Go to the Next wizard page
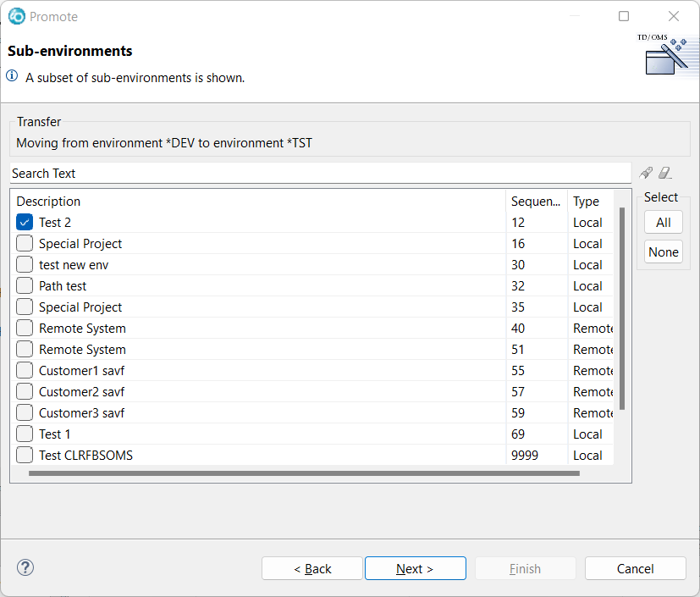700x597 pixels. click(x=415, y=568)
